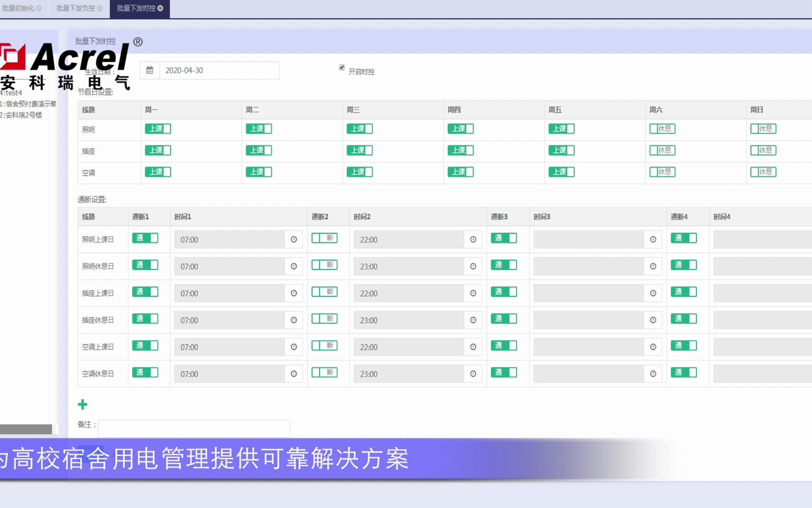
Task: Toggle 通断4 switch for 照明休息日
Action: (684, 265)
